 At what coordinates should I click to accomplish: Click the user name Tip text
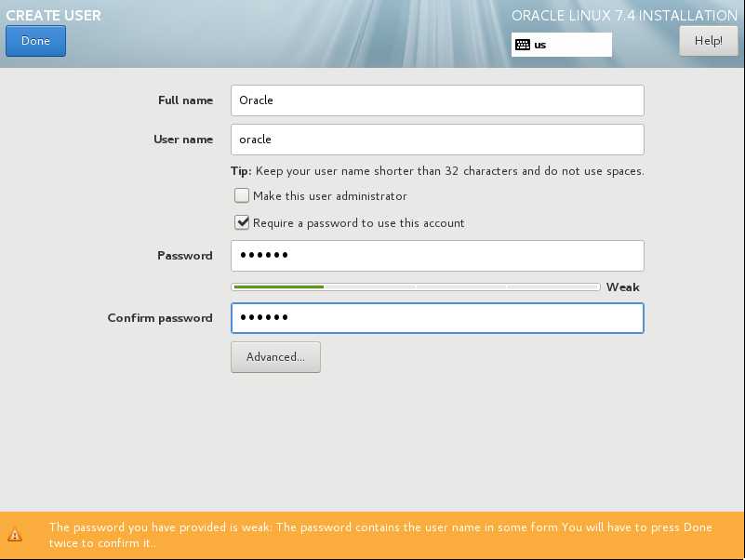click(x=437, y=171)
